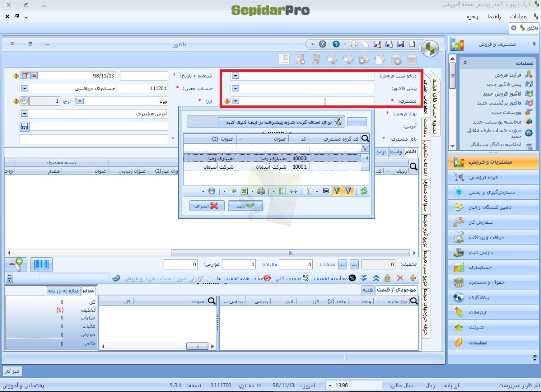Click the round gray icon in picker toolbar

pos(212,191)
